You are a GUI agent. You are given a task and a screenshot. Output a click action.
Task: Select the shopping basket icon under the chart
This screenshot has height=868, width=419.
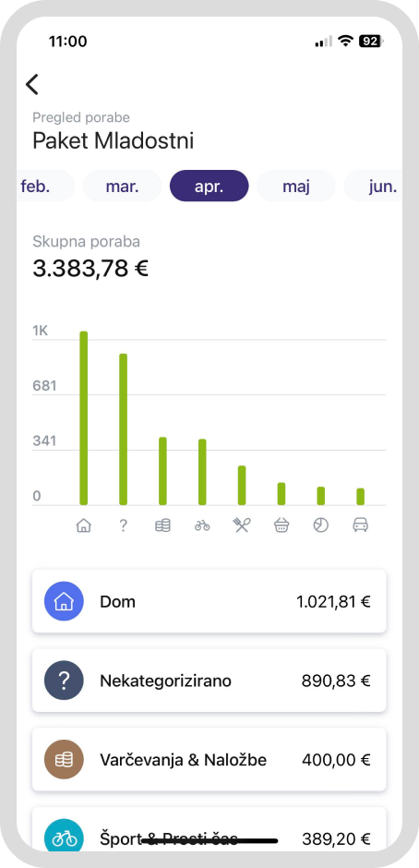click(281, 525)
